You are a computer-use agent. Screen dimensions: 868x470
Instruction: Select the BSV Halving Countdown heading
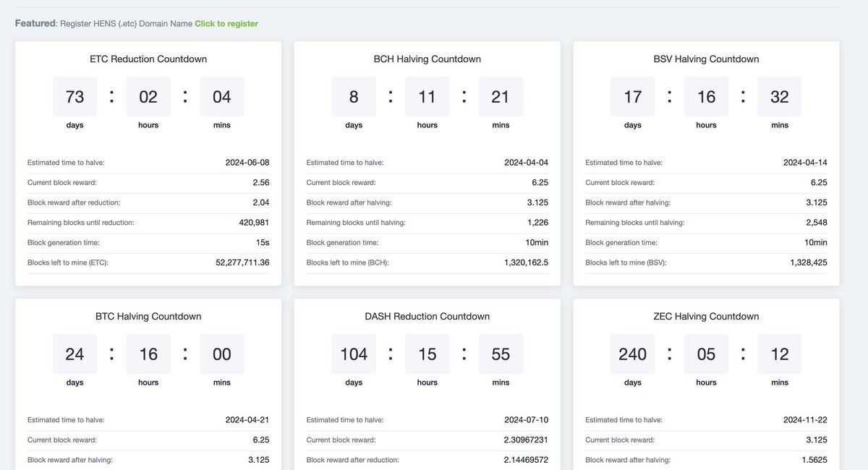[x=707, y=59]
